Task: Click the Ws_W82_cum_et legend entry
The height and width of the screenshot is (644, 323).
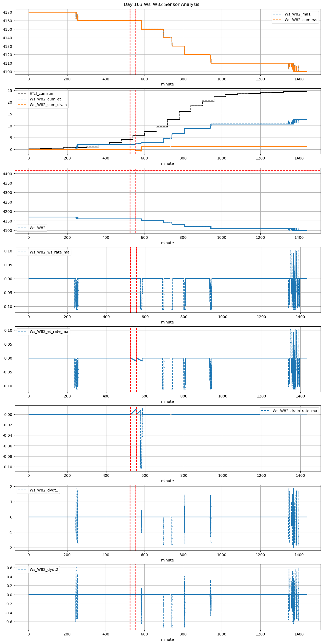Action: (45, 99)
